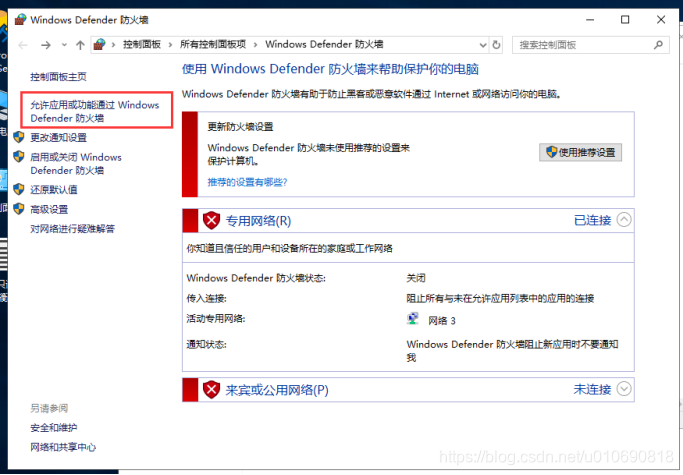
Task: Open 对网络进行疑难解答 link
Action: coord(73,229)
